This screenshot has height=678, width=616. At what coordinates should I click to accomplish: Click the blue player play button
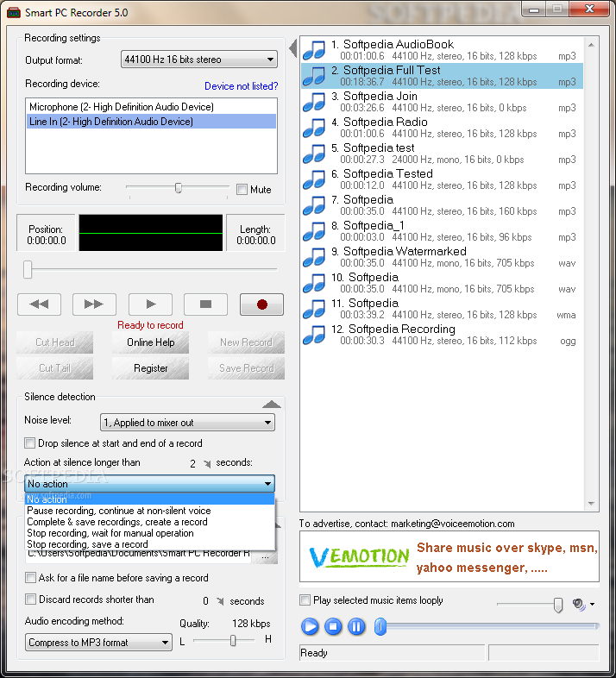310,626
